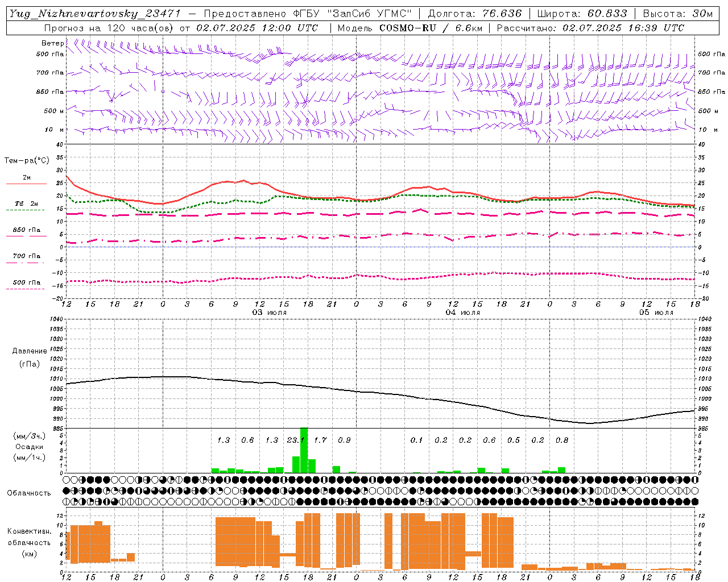Click the precipitation total 0.8
Viewport: 728px width, 582px height.
(x=562, y=440)
